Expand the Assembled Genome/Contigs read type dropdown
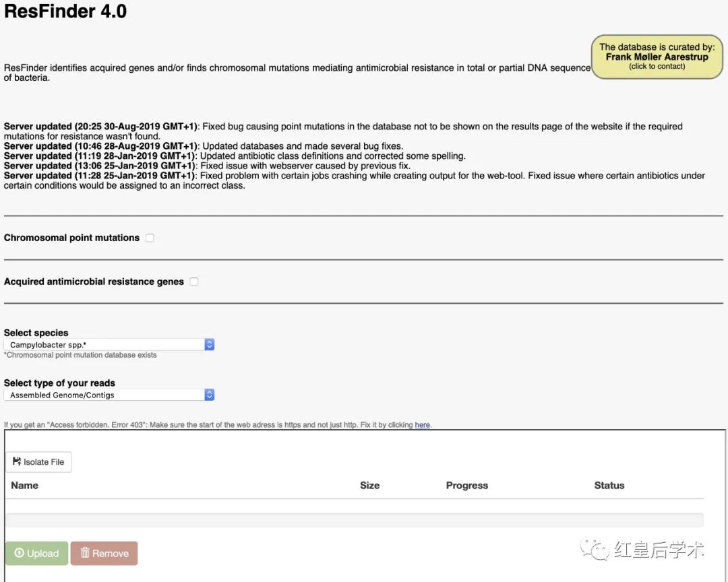Image resolution: width=728 pixels, height=582 pixels. [109, 395]
